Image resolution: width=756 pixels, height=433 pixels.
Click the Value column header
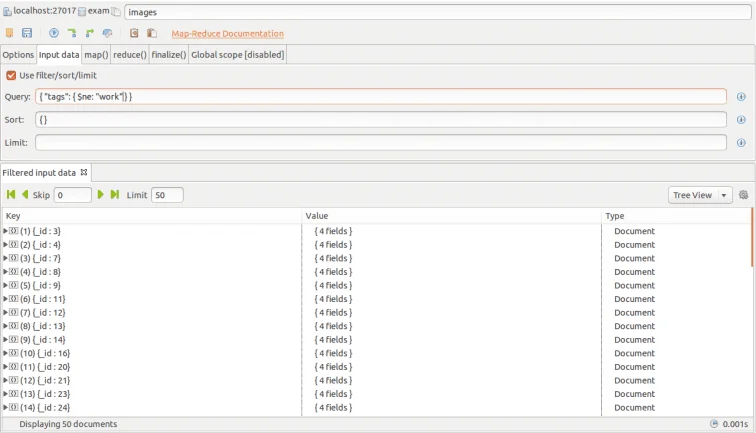coord(452,216)
